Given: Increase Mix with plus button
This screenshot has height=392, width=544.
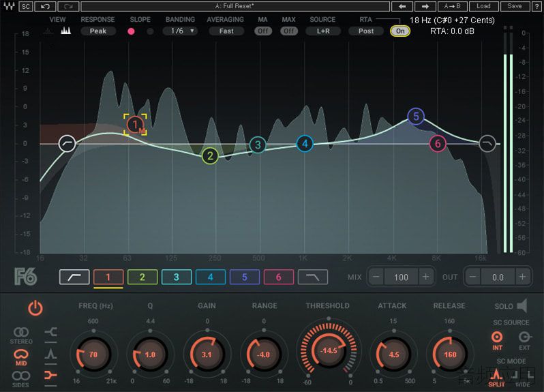Looking at the screenshot, I should coord(425,277).
